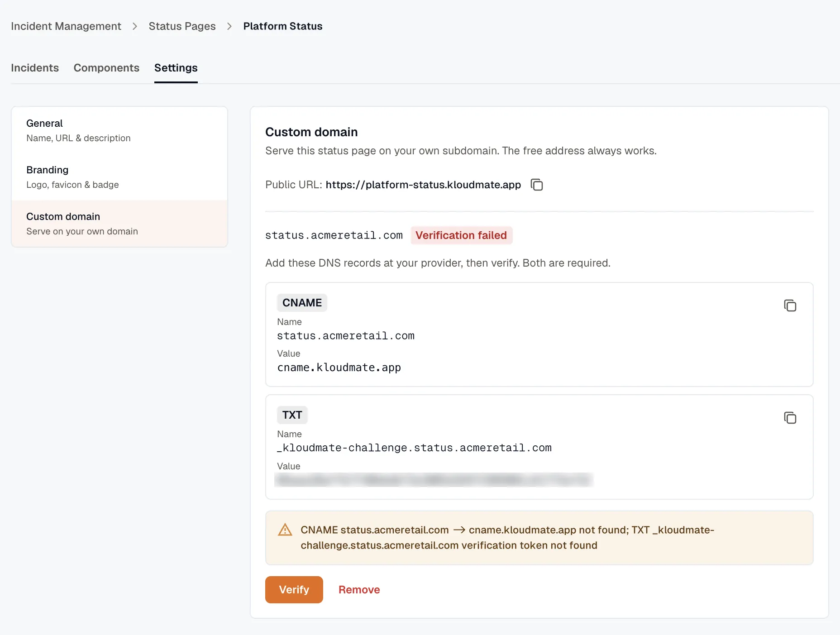The height and width of the screenshot is (635, 840).
Task: Click the breadcrumb chevron after Status Pages
Action: pyautogui.click(x=229, y=26)
